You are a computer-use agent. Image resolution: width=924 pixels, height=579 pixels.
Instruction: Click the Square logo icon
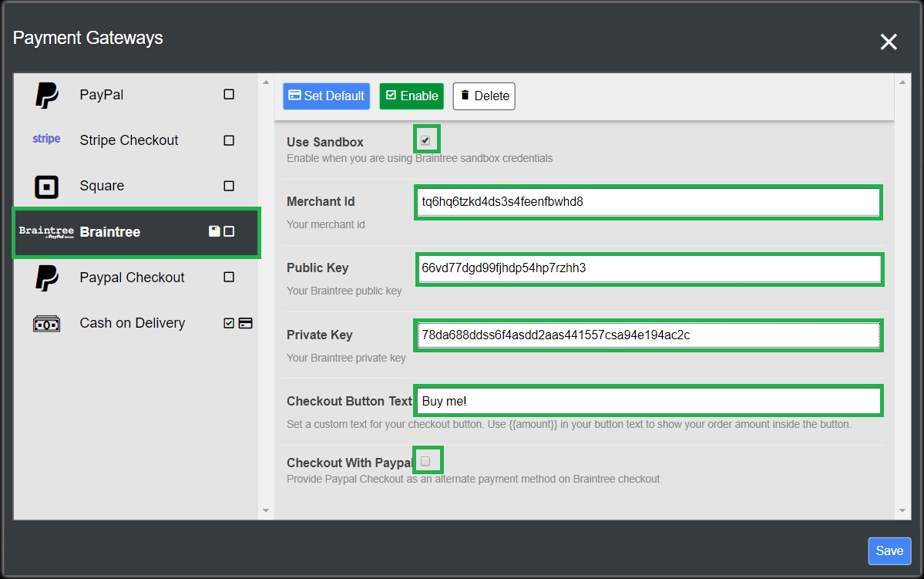pos(46,187)
